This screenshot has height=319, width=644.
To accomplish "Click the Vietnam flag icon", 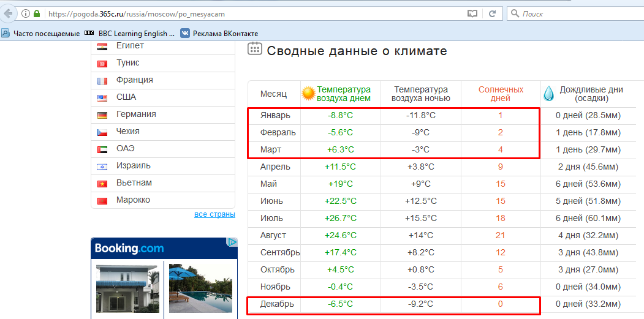I will 102,184.
